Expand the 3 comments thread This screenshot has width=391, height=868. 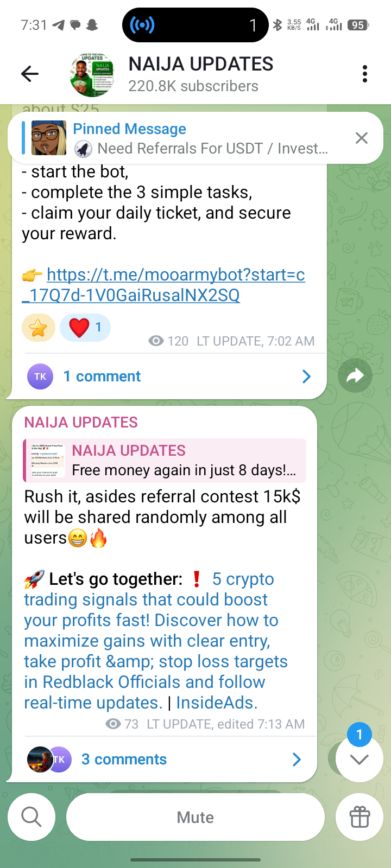[164, 759]
